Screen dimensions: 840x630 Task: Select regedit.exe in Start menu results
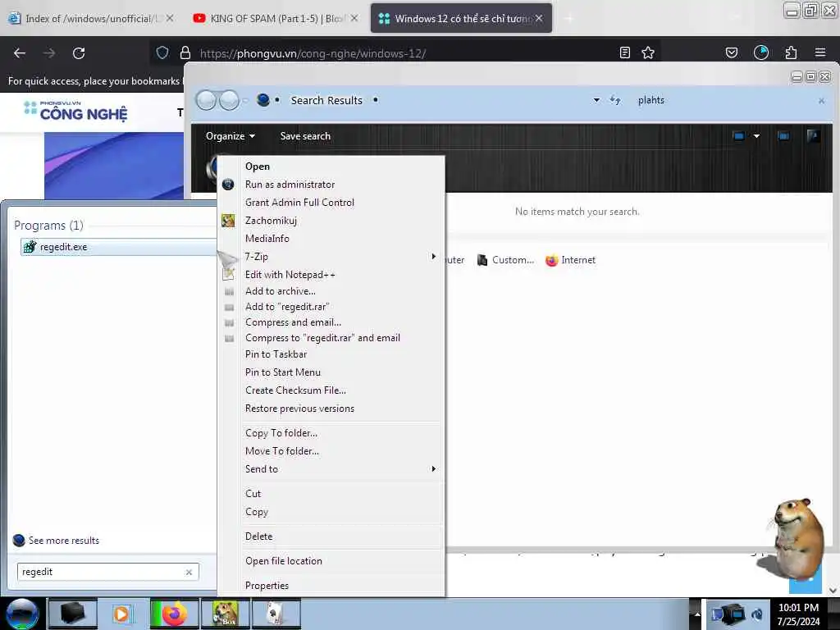pos(118,247)
